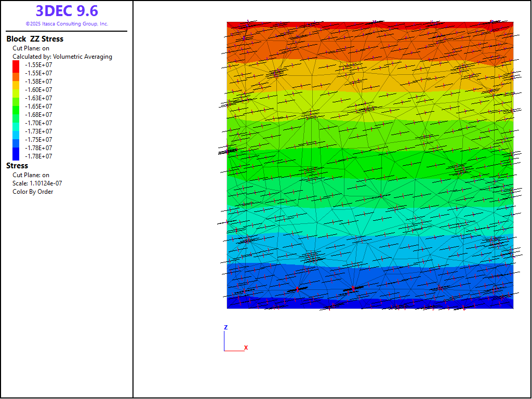Click the red legend color swatch

pyautogui.click(x=16, y=65)
